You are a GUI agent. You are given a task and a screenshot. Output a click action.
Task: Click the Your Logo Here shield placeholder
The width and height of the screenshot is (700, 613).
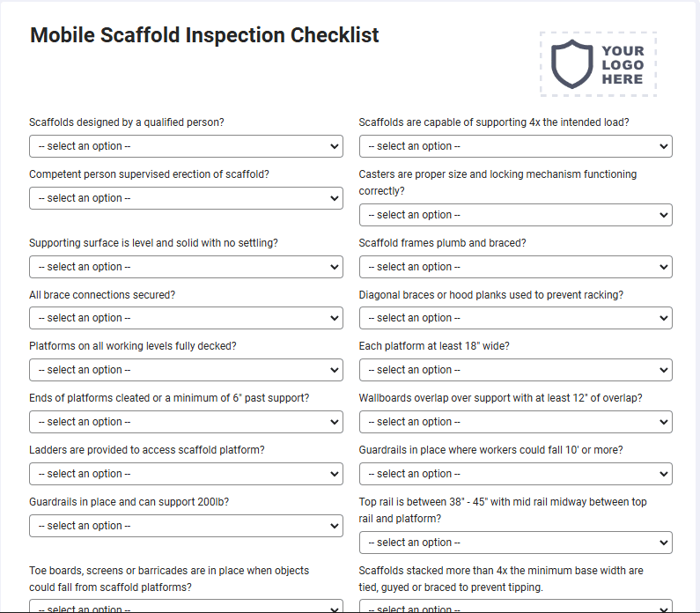[598, 63]
